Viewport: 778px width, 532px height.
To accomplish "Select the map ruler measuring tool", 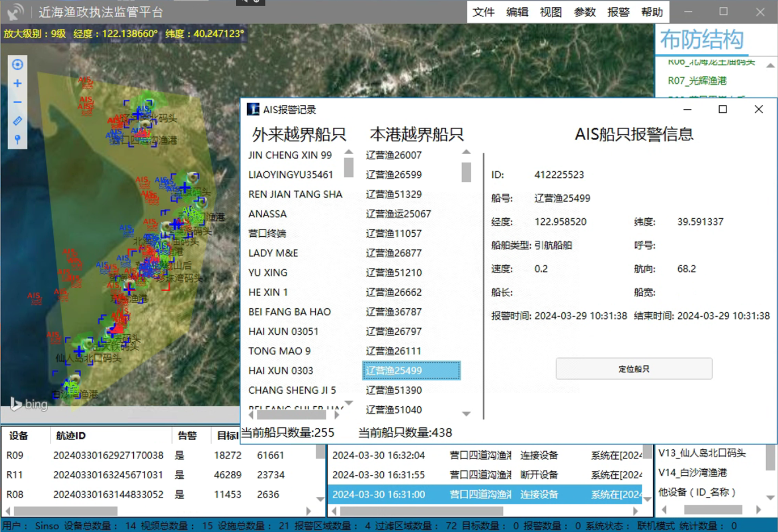I will point(18,121).
